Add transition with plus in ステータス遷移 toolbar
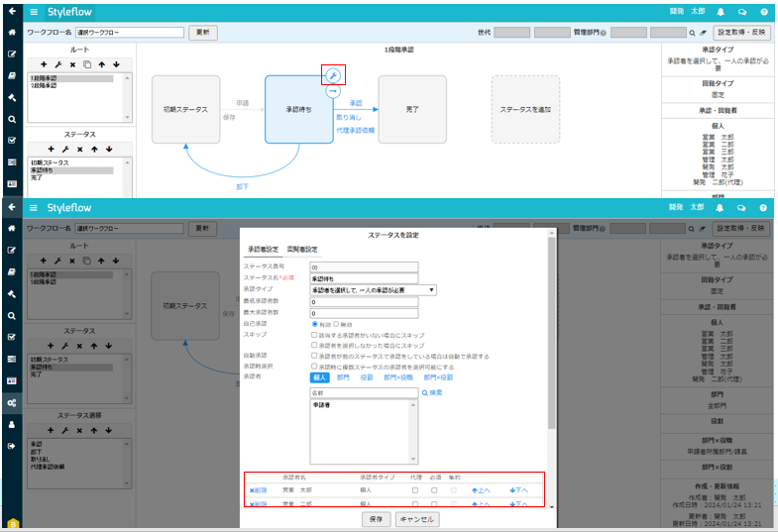 (x=51, y=430)
